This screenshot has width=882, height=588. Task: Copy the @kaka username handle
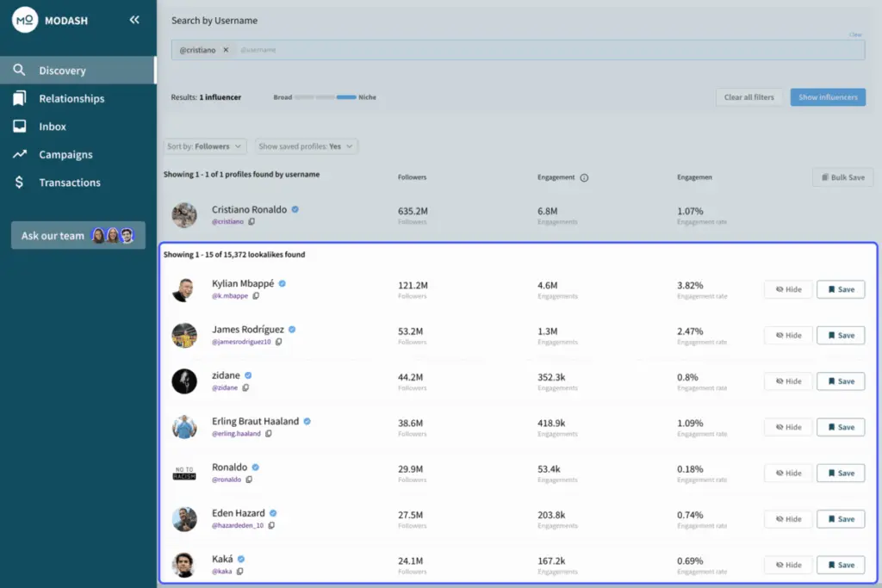240,572
